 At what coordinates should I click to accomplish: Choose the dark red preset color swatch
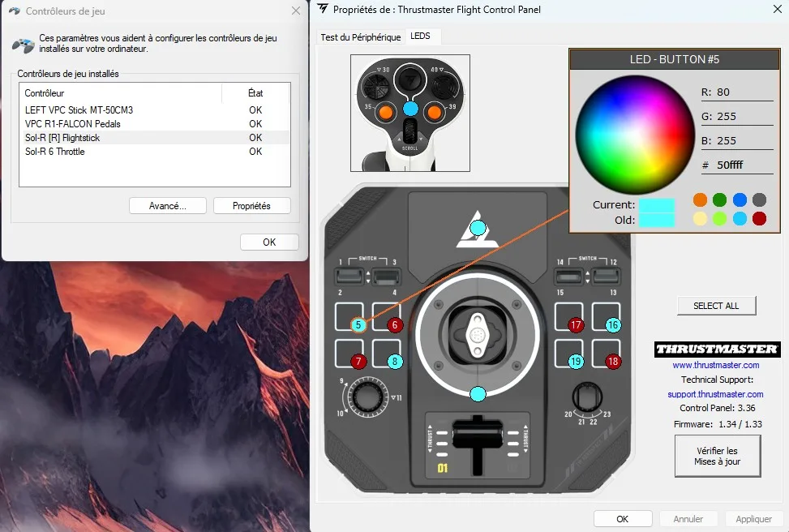point(759,218)
